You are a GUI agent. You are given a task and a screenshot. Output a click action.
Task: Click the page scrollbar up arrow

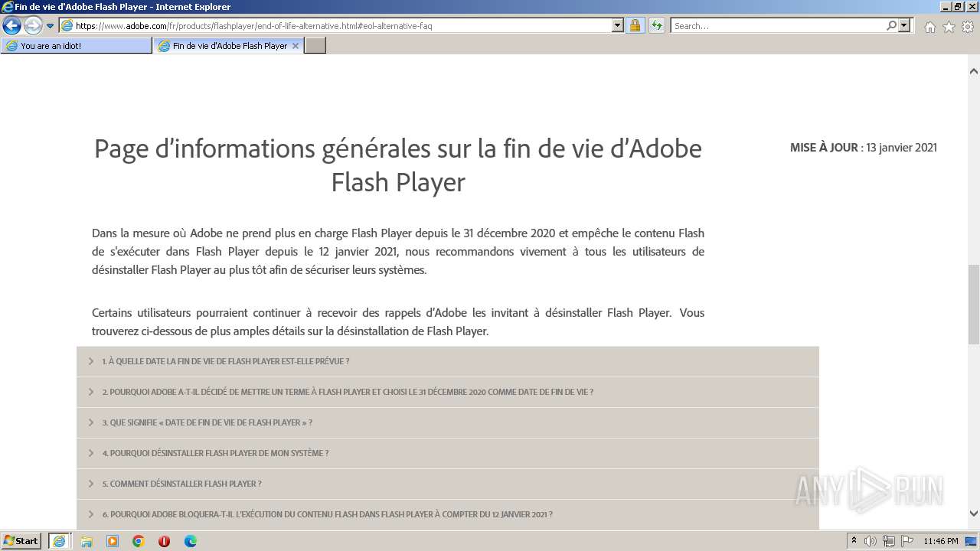pos(974,71)
